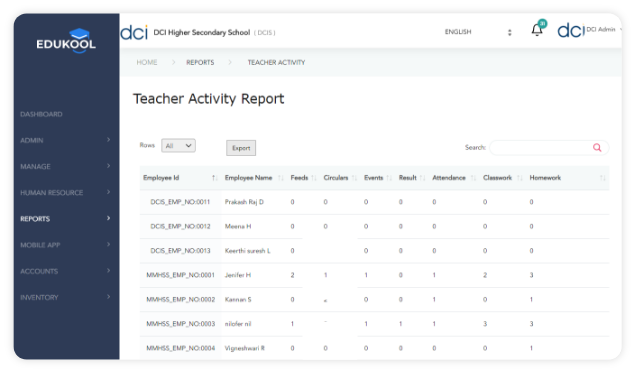Click Jenifer H's Feeds value 2
This screenshot has width=635, height=373.
(292, 275)
